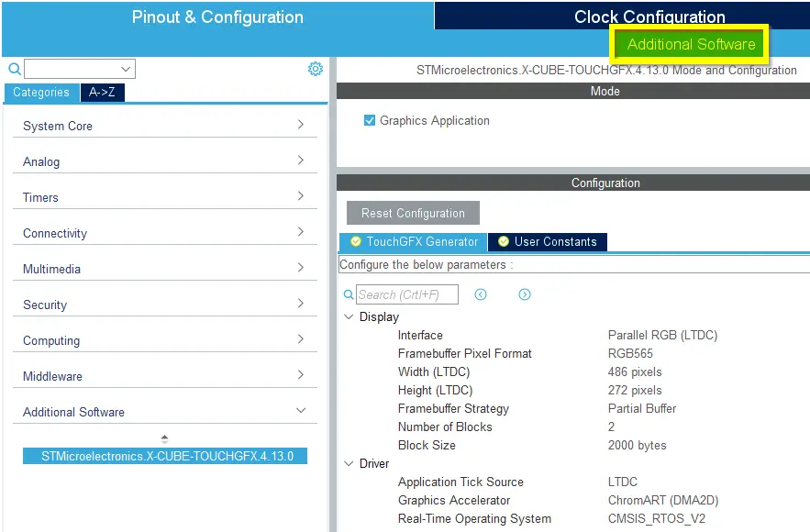Select Framebuffer Strategy value Partial Buffer

pyautogui.click(x=642, y=408)
